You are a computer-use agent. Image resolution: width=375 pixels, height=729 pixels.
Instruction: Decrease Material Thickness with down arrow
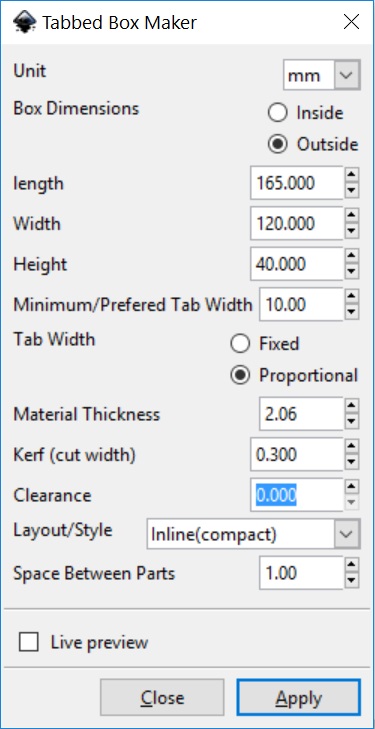click(352, 422)
